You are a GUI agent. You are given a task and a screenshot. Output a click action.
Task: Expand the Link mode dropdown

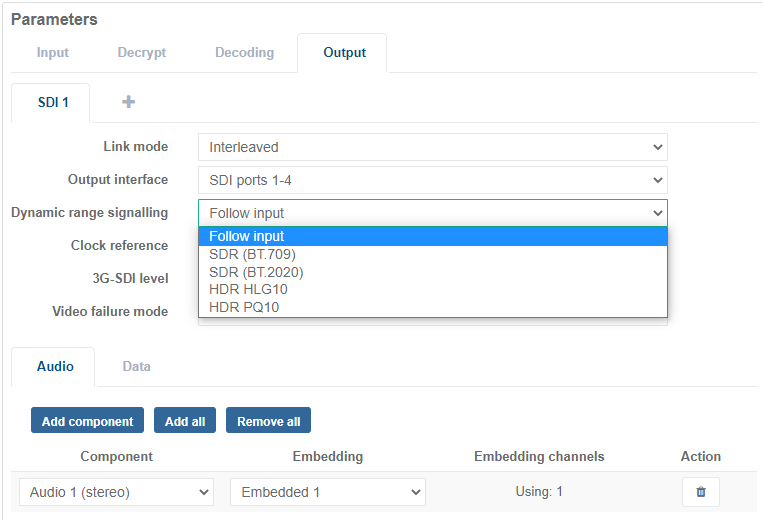click(x=432, y=147)
